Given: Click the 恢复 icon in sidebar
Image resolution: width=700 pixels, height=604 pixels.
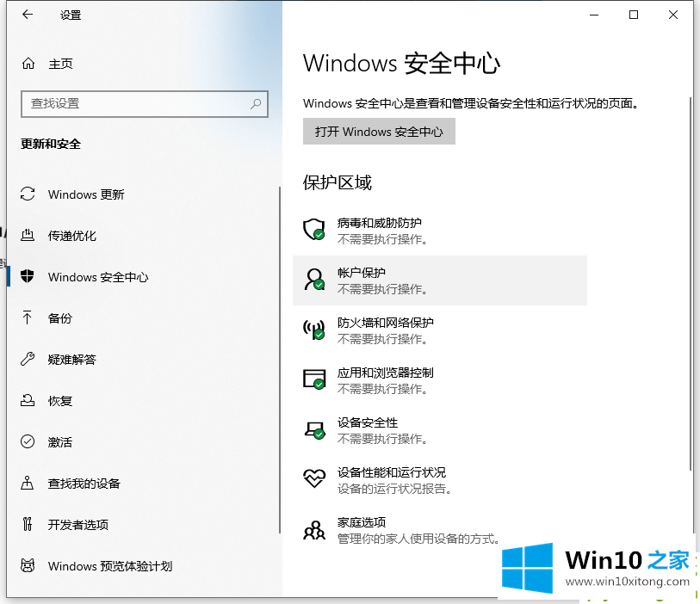Looking at the screenshot, I should 28,401.
